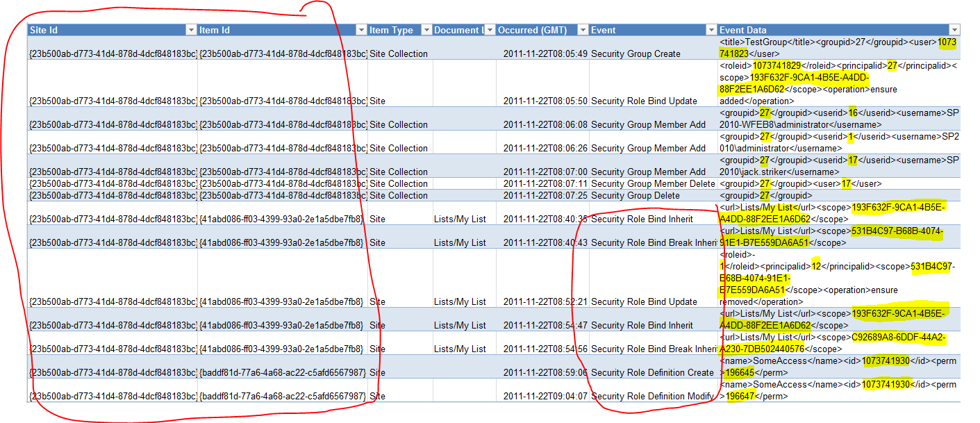Click the Site Id header label
The image size is (980, 423).
pos(44,31)
